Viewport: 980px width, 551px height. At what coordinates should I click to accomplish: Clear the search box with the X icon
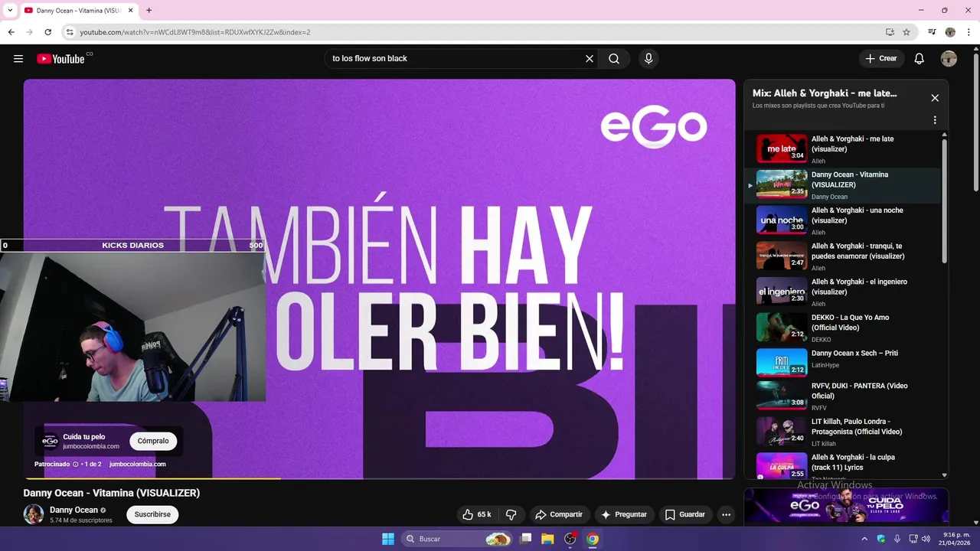(x=590, y=59)
